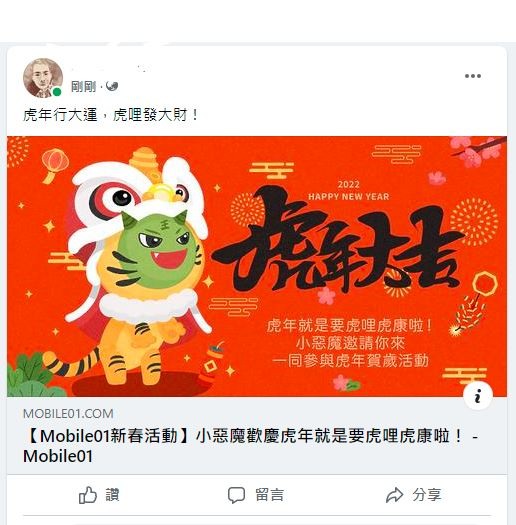Click the share arrow icon

click(x=395, y=495)
